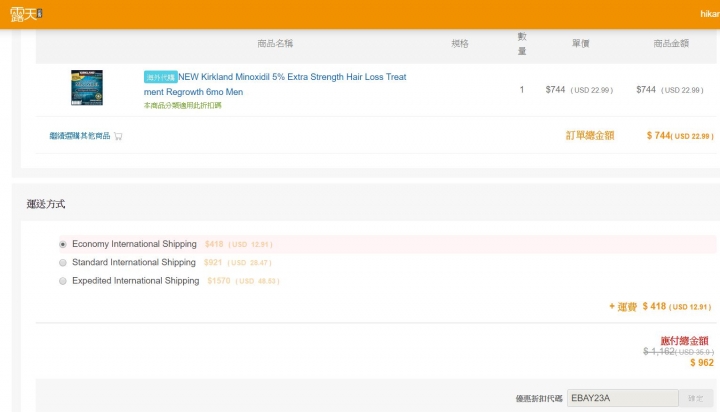Click 繼續選購其他商品 link

click(80, 135)
